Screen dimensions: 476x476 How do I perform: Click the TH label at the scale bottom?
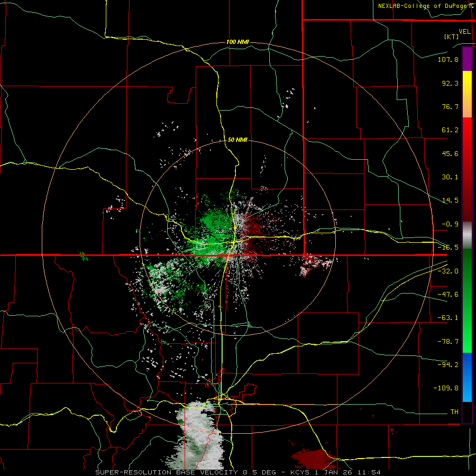[x=454, y=412]
